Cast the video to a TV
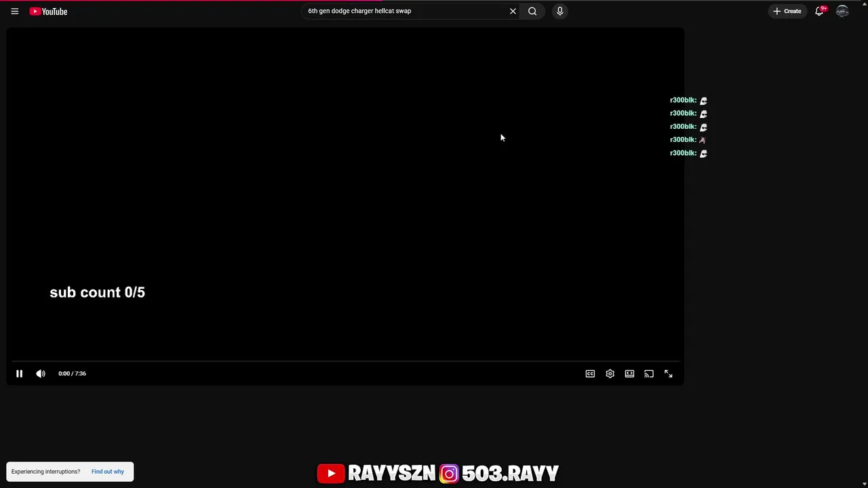Viewport: 868px width, 488px height. click(x=649, y=373)
